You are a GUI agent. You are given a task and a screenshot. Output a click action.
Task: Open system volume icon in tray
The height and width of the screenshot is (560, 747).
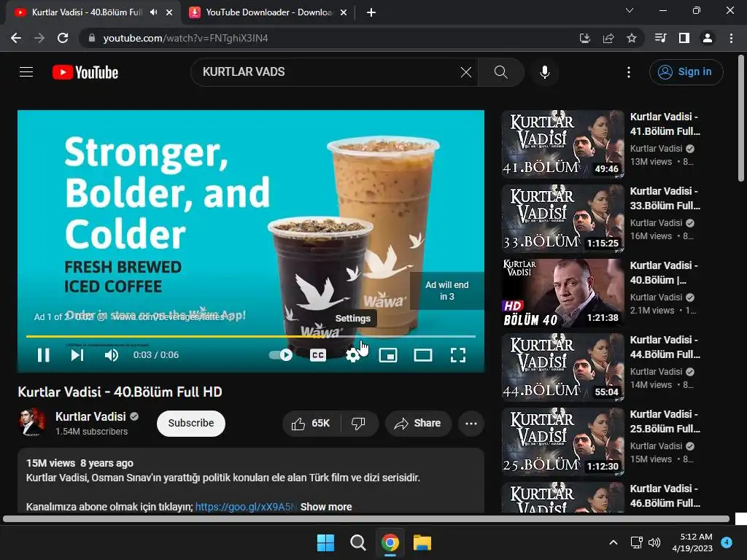(x=654, y=542)
